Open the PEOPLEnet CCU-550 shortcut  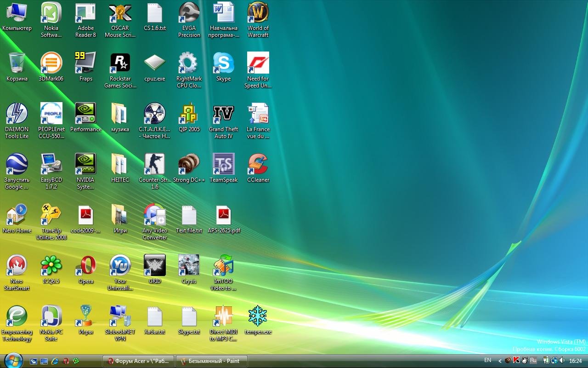tap(51, 114)
